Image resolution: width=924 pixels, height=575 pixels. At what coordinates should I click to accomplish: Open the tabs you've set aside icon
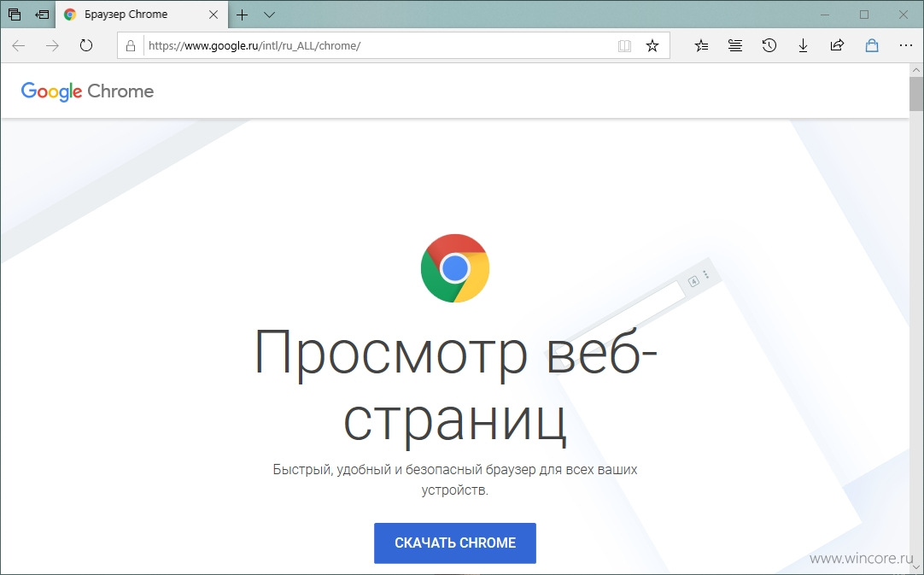[15, 15]
